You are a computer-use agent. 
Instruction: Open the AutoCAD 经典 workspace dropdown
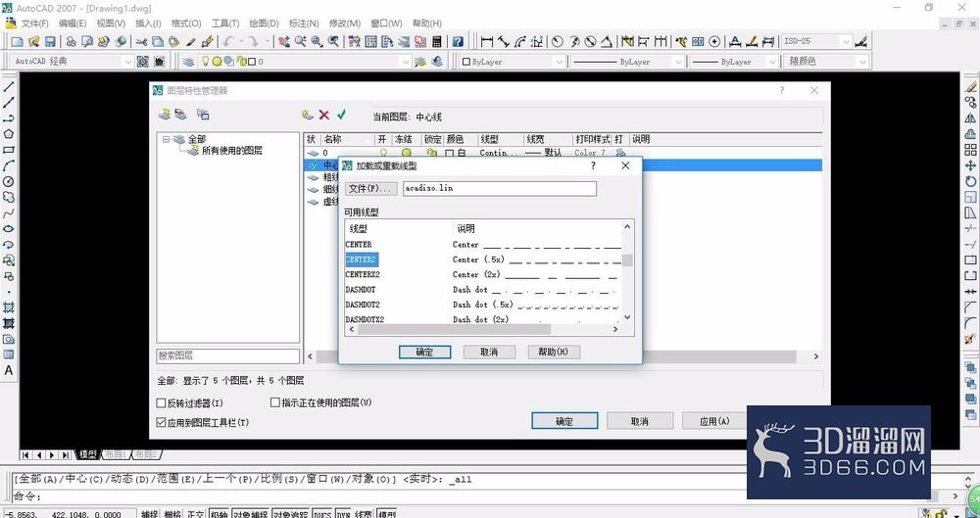(x=128, y=62)
